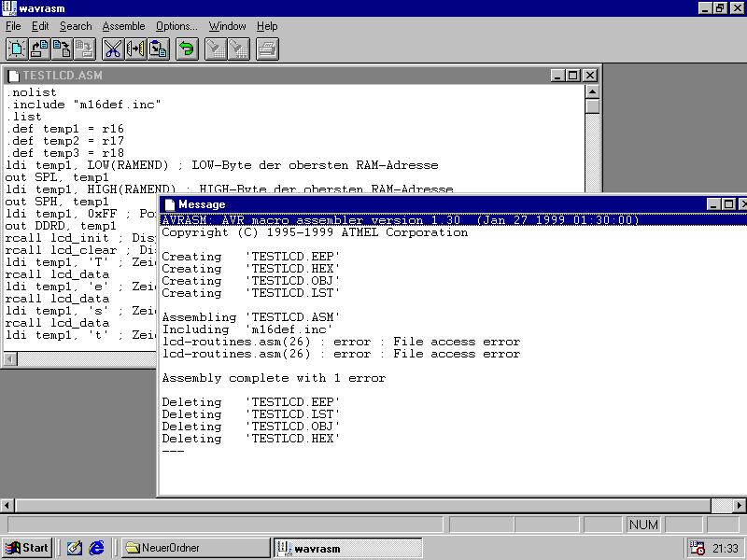Click the Copyright ATMEL Corporation line
Screen dimensions: 747x560
click(x=315, y=232)
